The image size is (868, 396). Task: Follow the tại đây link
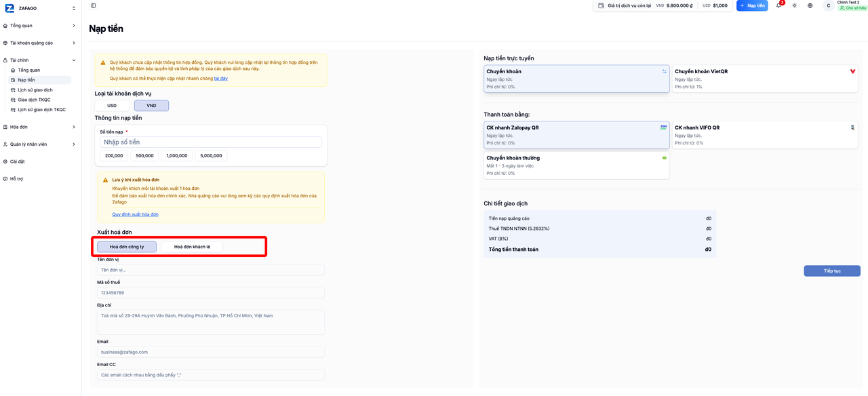tap(220, 79)
